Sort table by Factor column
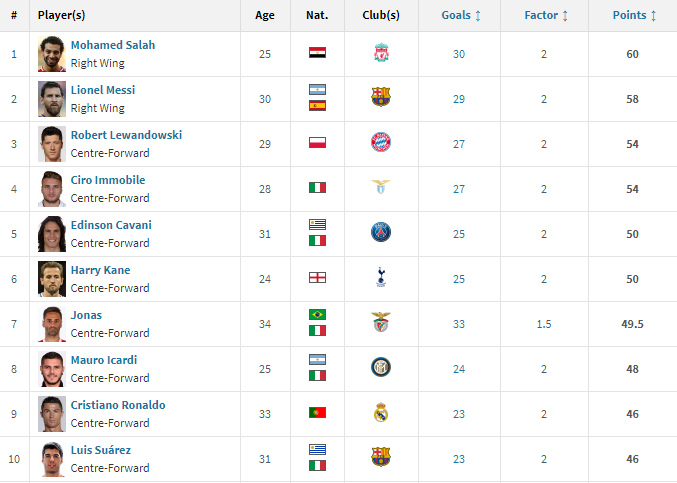The image size is (677, 483). point(546,15)
